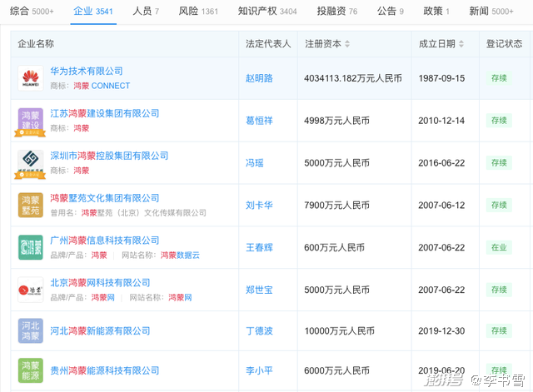Select the 10000万元人民币 capital cell
Screen dimensions: 533x392
339,331
